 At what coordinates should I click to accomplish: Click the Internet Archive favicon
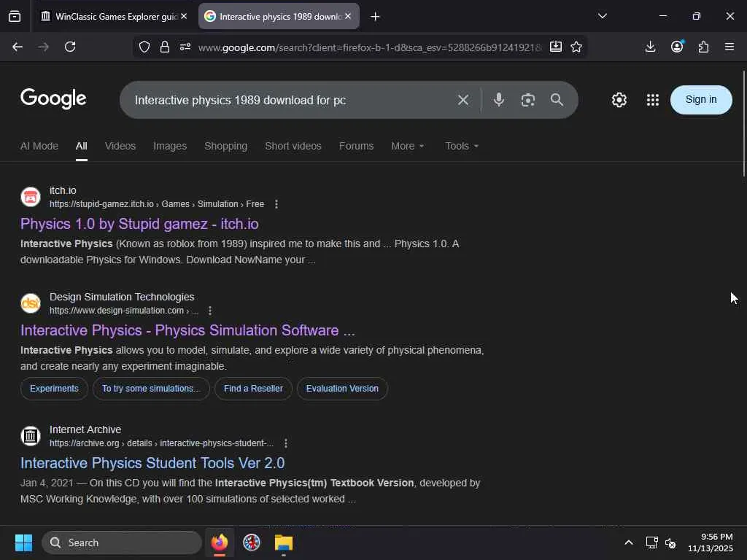click(31, 436)
